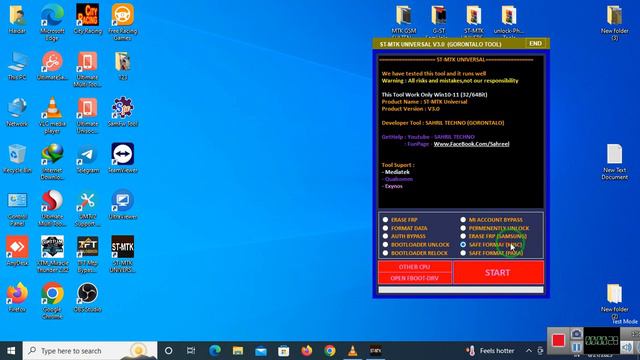Select PERMENENTLY UNLOCK radio button
The height and width of the screenshot is (360, 640).
(463, 228)
